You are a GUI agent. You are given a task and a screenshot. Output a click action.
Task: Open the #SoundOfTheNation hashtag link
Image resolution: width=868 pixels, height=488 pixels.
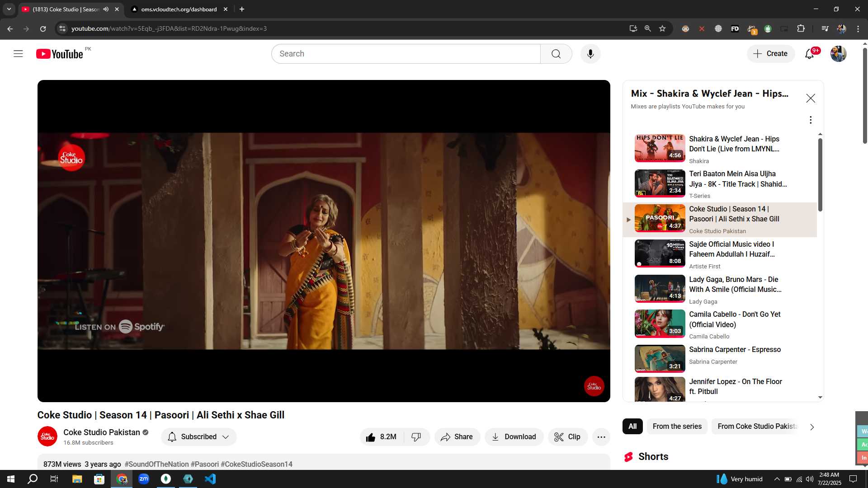[156, 464]
